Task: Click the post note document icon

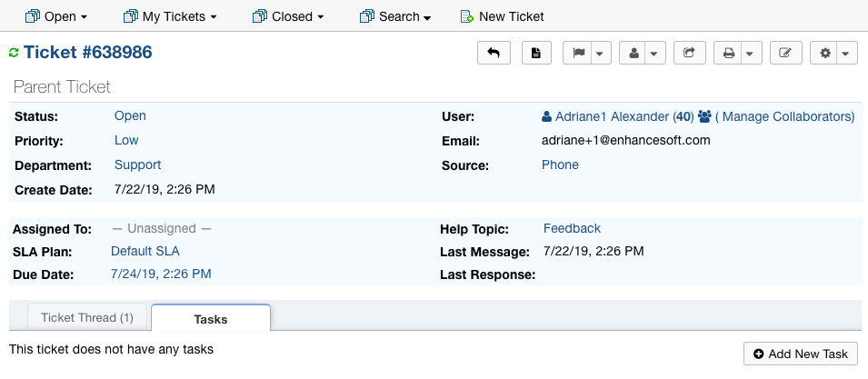Action: coord(536,54)
